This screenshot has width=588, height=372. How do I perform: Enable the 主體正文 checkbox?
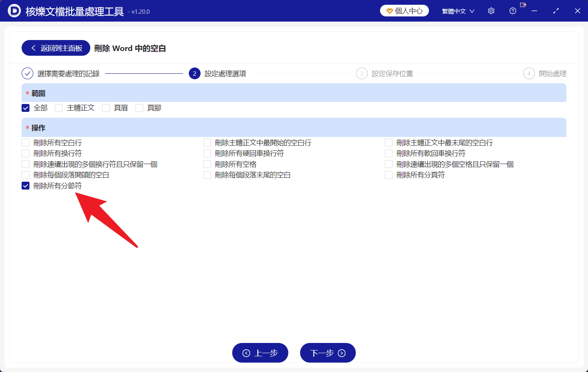click(59, 108)
